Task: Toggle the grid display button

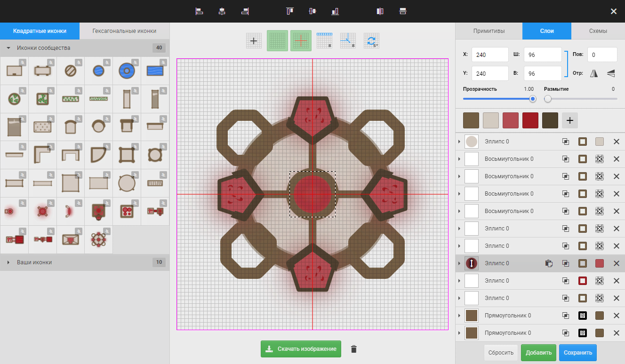Action: click(x=278, y=41)
